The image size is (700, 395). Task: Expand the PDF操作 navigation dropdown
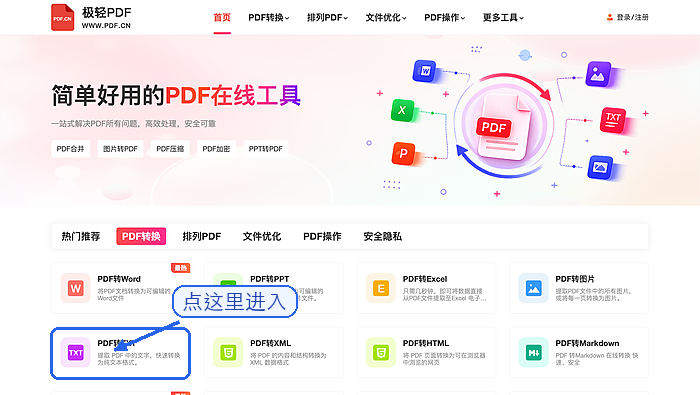tap(445, 17)
